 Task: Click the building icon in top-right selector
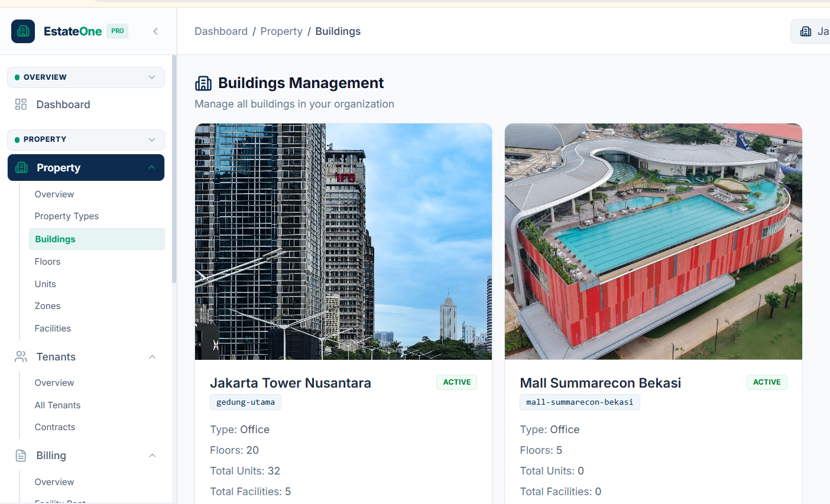pos(806,31)
